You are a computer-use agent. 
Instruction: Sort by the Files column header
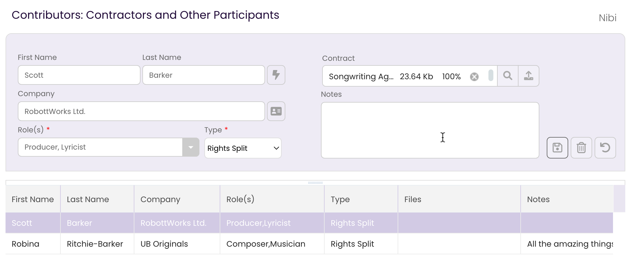pos(459,199)
